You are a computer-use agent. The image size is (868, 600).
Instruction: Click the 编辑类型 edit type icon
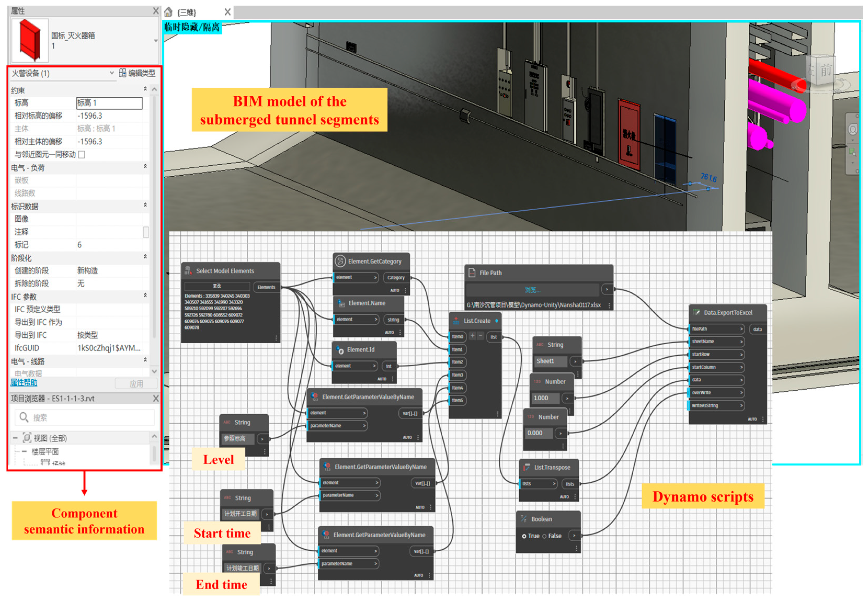click(123, 73)
